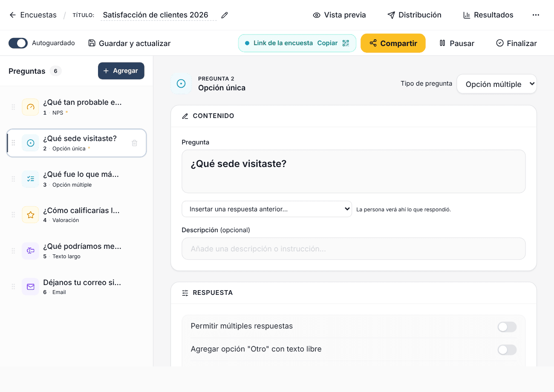Open the Distribución tab
Image resolution: width=554 pixels, height=392 pixels.
(x=414, y=15)
